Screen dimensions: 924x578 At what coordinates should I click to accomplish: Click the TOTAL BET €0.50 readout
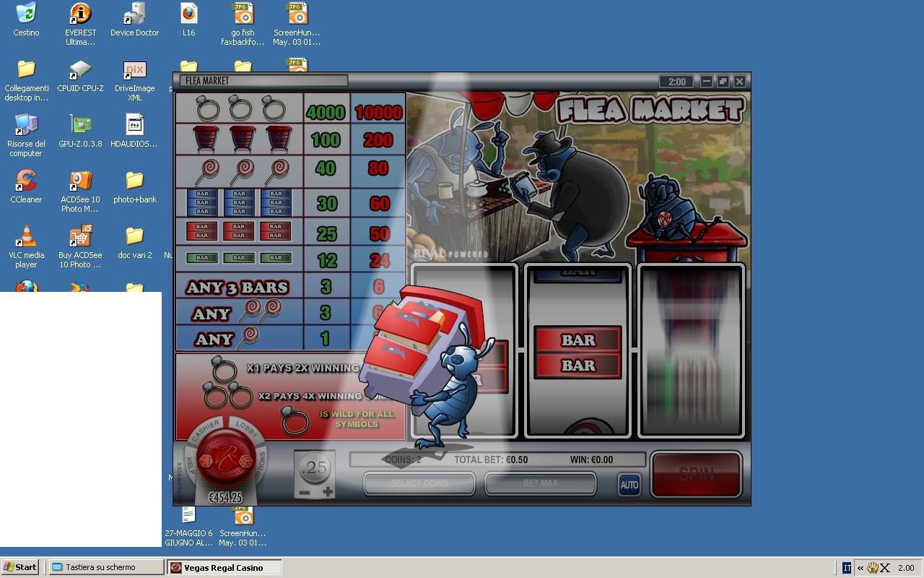pos(491,460)
